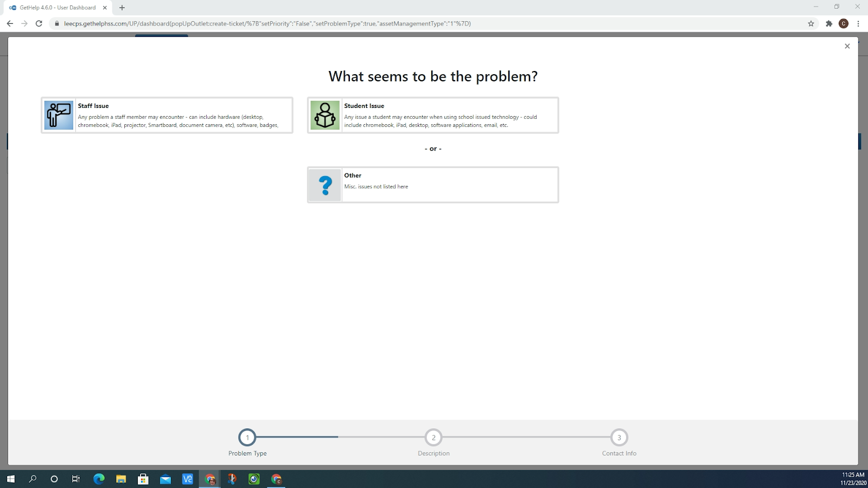This screenshot has height=488, width=868.
Task: Select the GetHelp User Dashboard browser tab
Action: click(x=58, y=8)
